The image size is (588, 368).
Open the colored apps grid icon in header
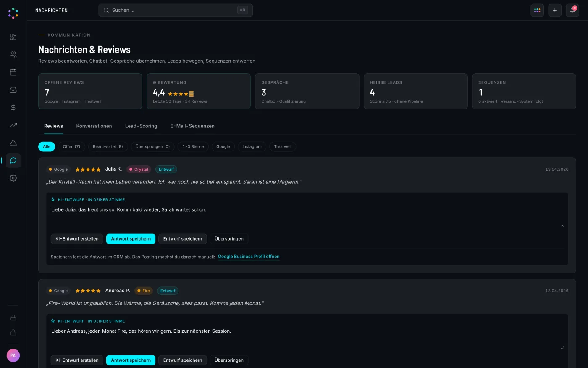tap(537, 10)
